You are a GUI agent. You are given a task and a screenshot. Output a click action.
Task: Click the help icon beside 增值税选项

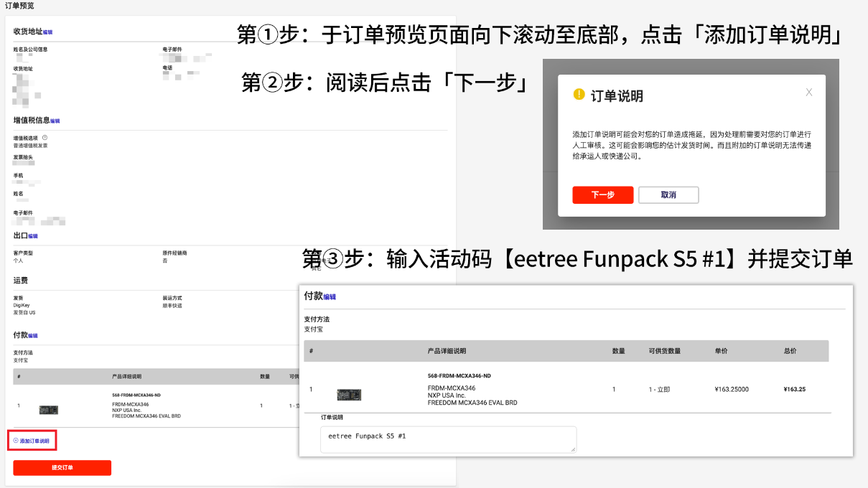pyautogui.click(x=45, y=137)
